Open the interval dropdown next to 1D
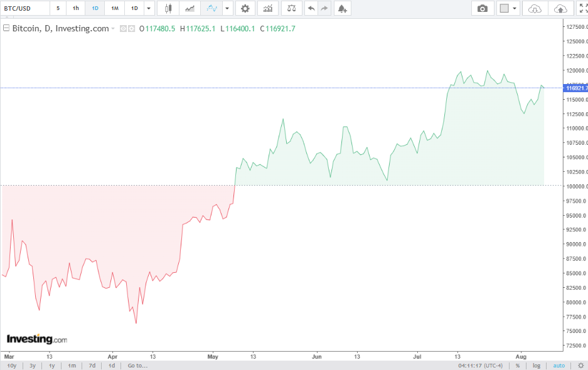Viewport: 588px width, 370px height. [149, 8]
